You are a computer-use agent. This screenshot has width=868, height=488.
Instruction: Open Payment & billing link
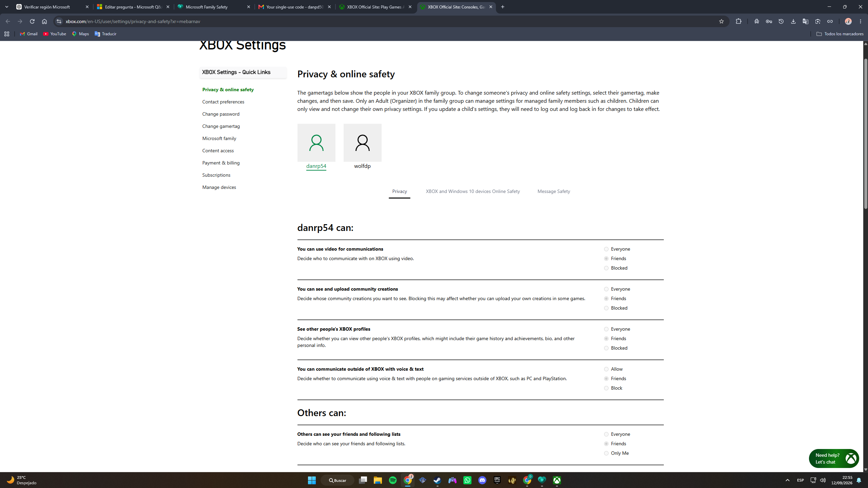[x=221, y=163]
